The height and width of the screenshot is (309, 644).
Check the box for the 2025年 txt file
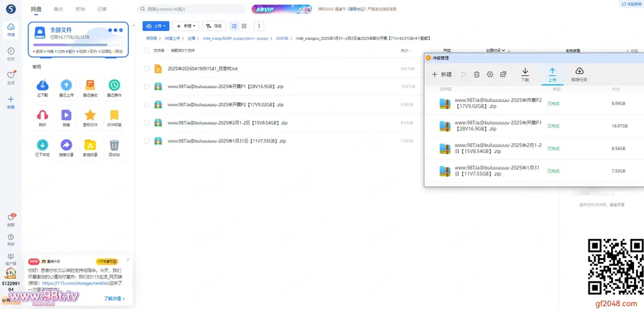pyautogui.click(x=147, y=69)
